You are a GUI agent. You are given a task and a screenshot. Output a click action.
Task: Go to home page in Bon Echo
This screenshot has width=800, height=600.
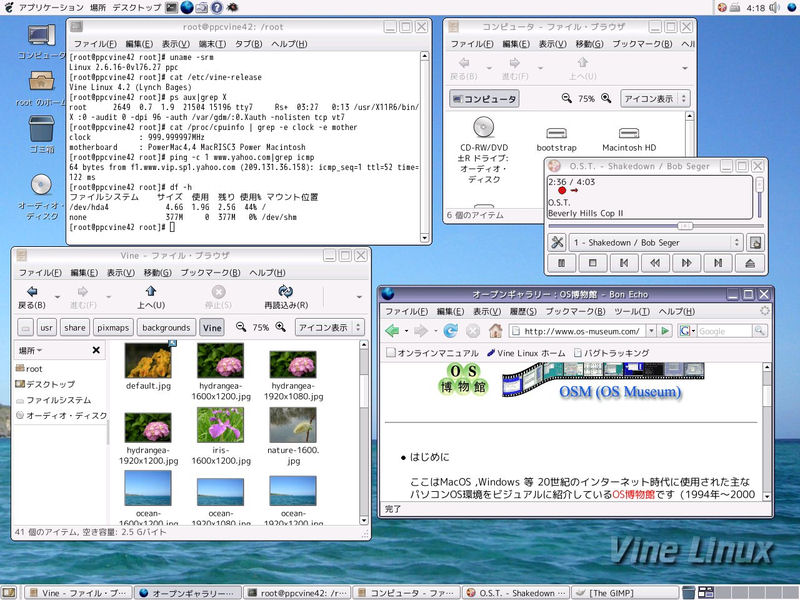(495, 331)
